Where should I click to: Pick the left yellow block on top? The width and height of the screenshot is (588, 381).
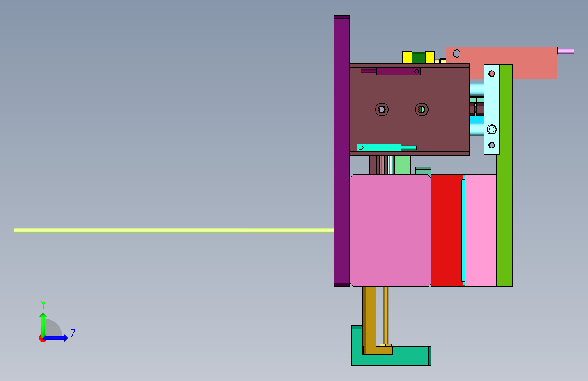click(407, 57)
